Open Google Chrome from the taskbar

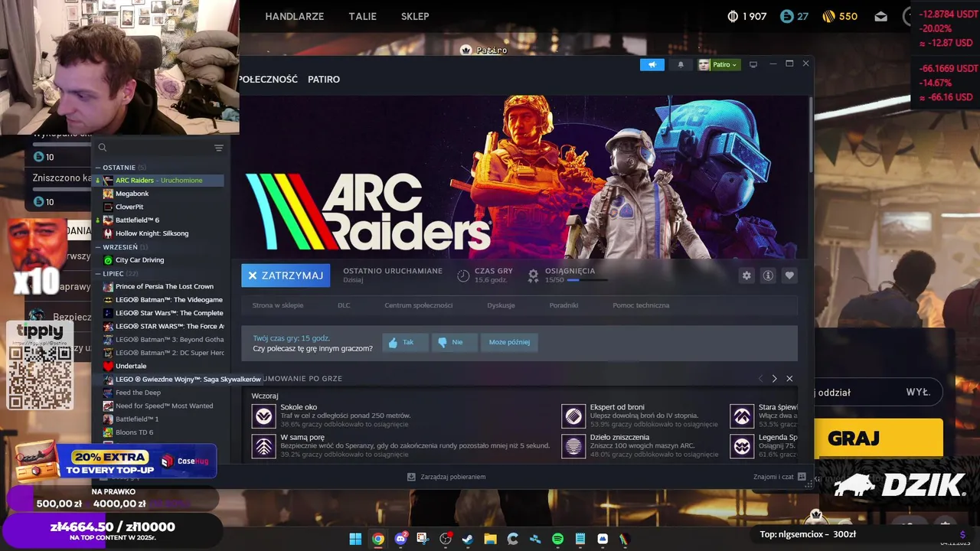pyautogui.click(x=377, y=539)
